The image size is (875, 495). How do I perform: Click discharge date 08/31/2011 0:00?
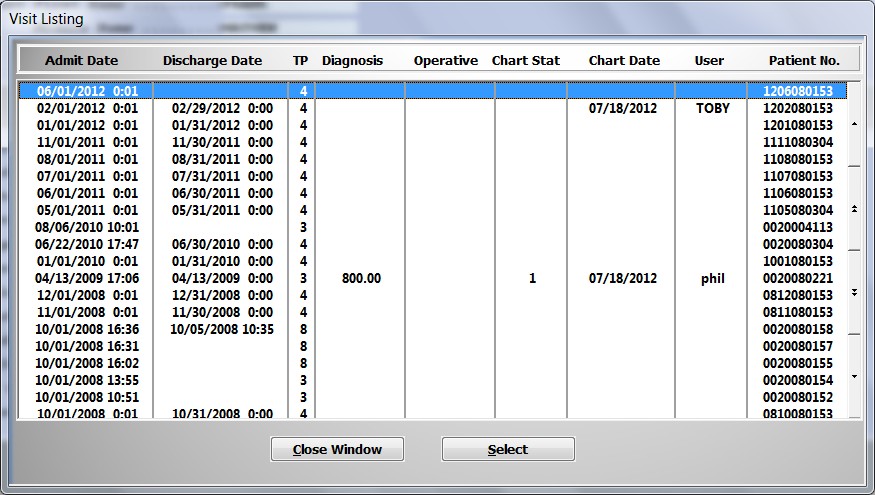click(x=222, y=159)
